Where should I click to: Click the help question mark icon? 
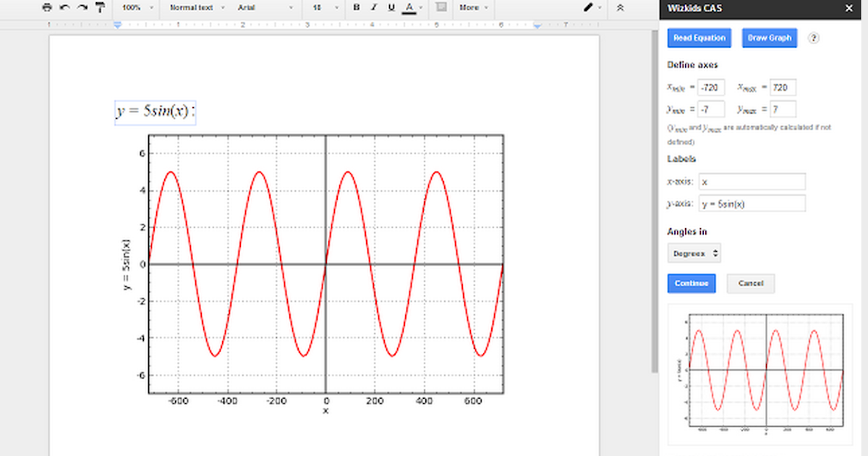coord(813,38)
